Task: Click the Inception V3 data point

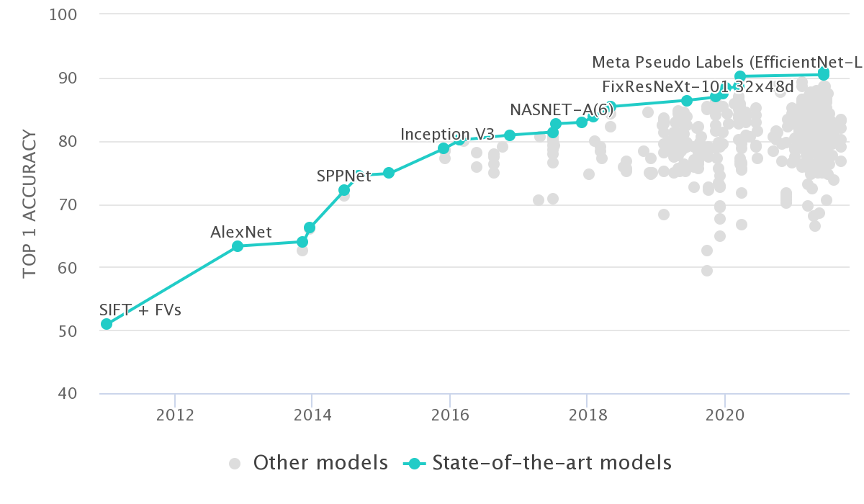Action: coord(444,148)
